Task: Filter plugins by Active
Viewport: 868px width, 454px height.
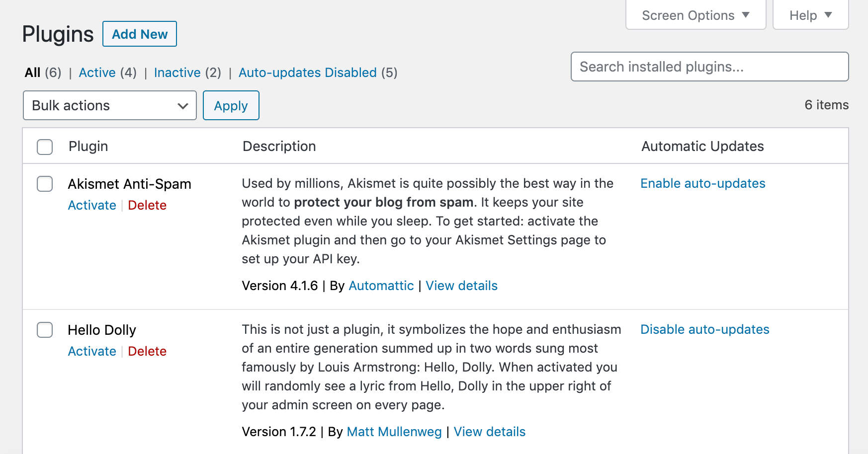Action: tap(97, 73)
